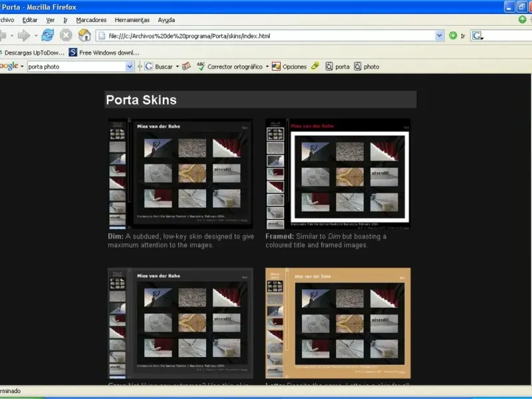This screenshot has width=532, height=399.
Task: Open the Editar menu
Action: 30,20
